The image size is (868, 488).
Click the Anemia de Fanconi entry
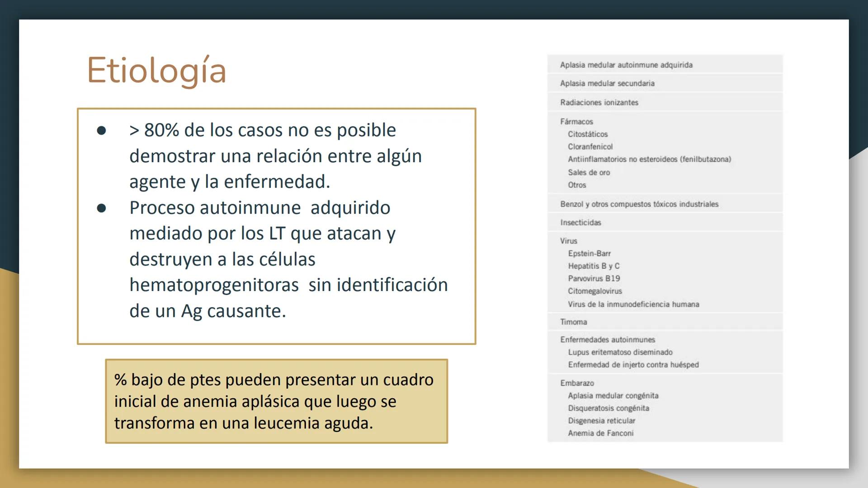coord(600,433)
